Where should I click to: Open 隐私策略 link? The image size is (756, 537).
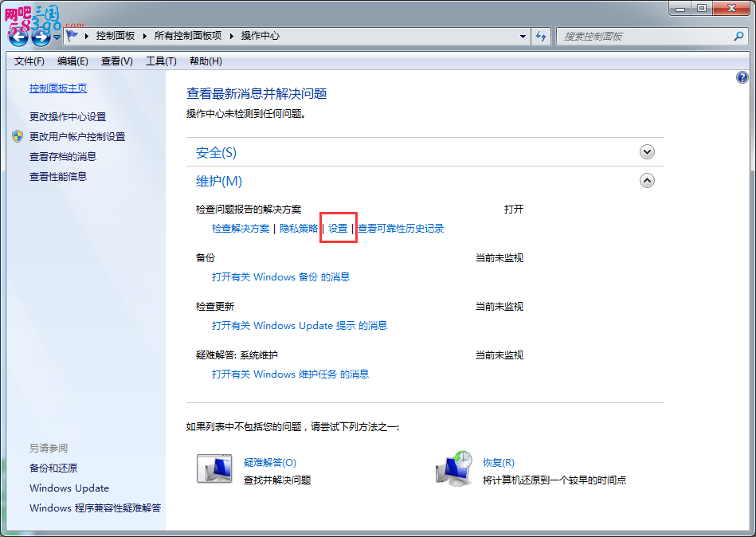pos(299,229)
